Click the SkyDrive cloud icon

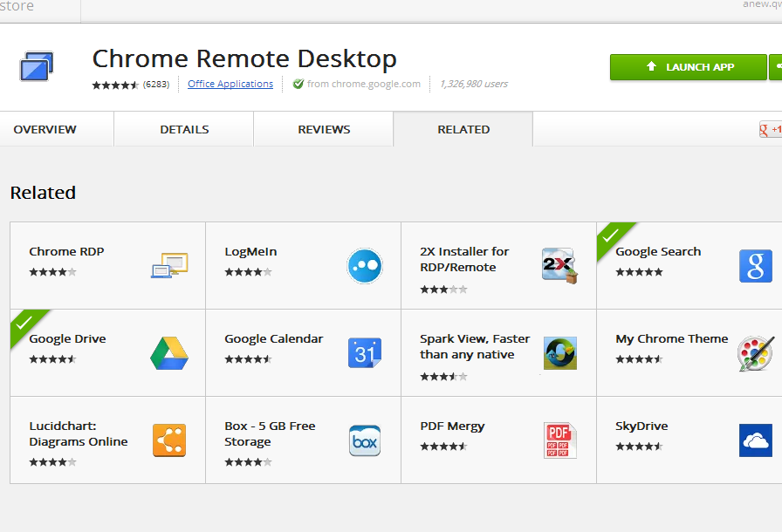click(756, 440)
